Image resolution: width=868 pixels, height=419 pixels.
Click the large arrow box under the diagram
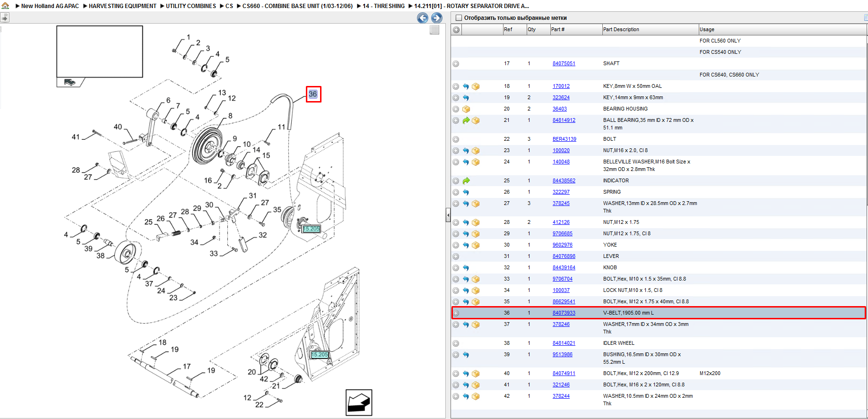coord(359,402)
